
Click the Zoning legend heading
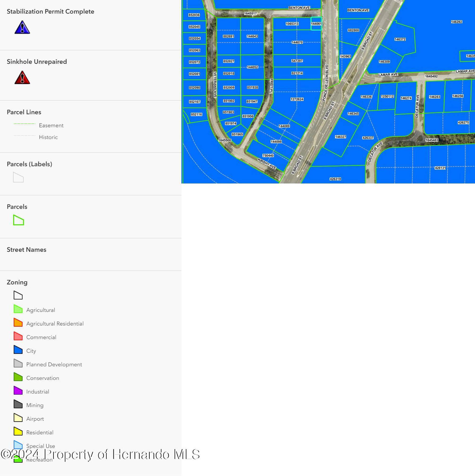click(x=17, y=282)
